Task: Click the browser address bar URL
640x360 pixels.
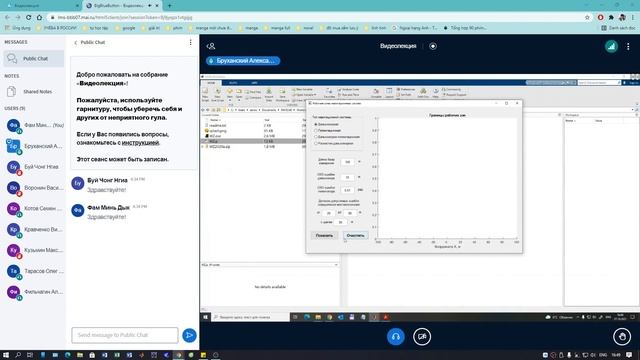Action: click(x=125, y=18)
